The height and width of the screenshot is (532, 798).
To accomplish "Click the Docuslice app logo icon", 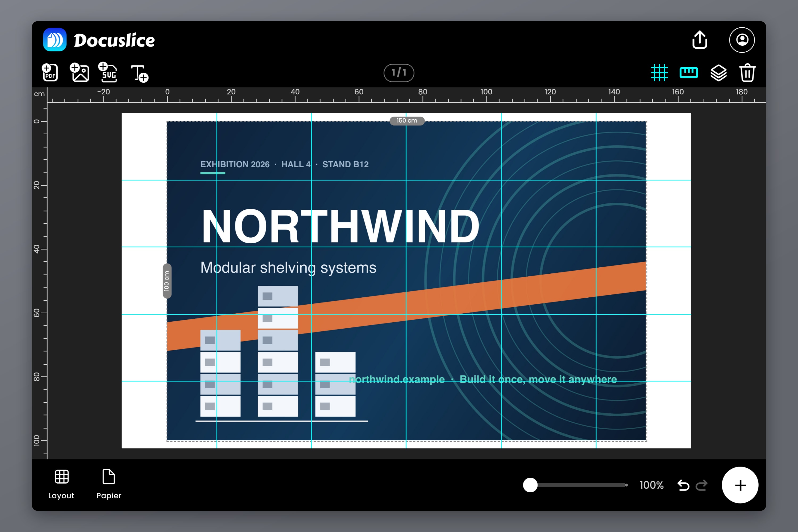I will click(55, 40).
